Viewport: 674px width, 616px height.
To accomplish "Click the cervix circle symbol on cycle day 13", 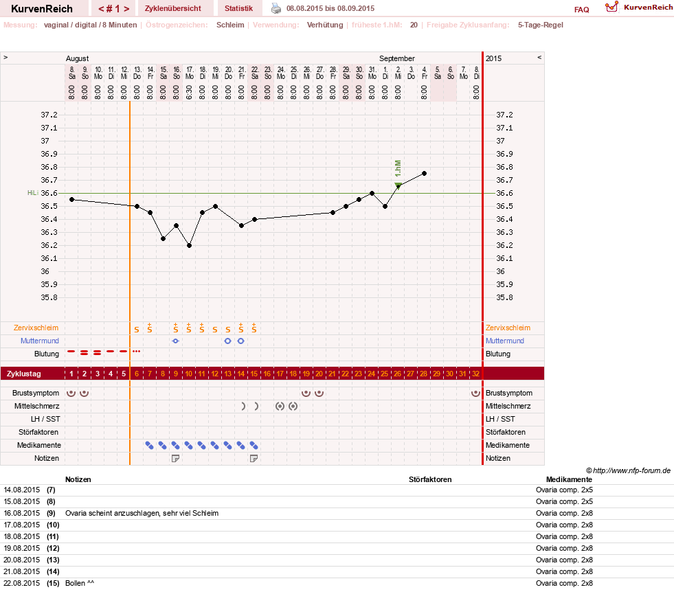I will (x=228, y=341).
